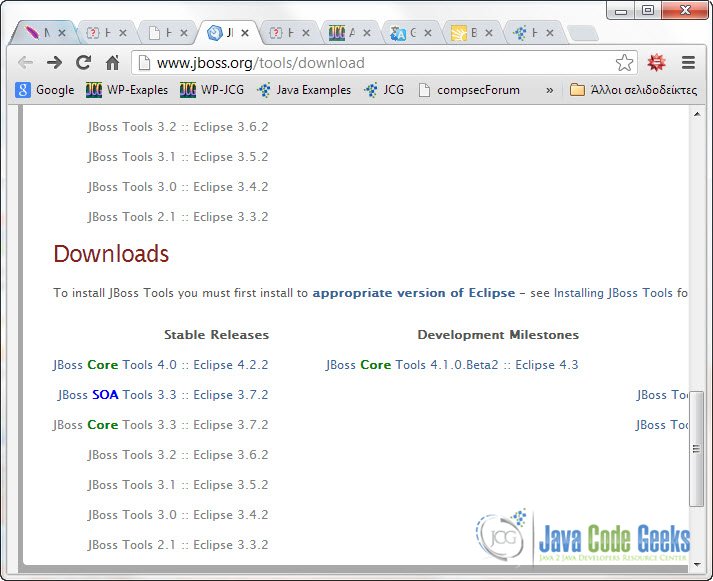Click the scrollbar up arrow

click(697, 114)
